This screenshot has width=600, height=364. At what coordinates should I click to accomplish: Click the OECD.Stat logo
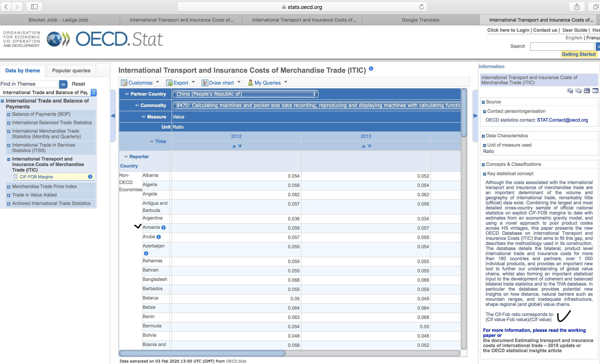click(105, 39)
